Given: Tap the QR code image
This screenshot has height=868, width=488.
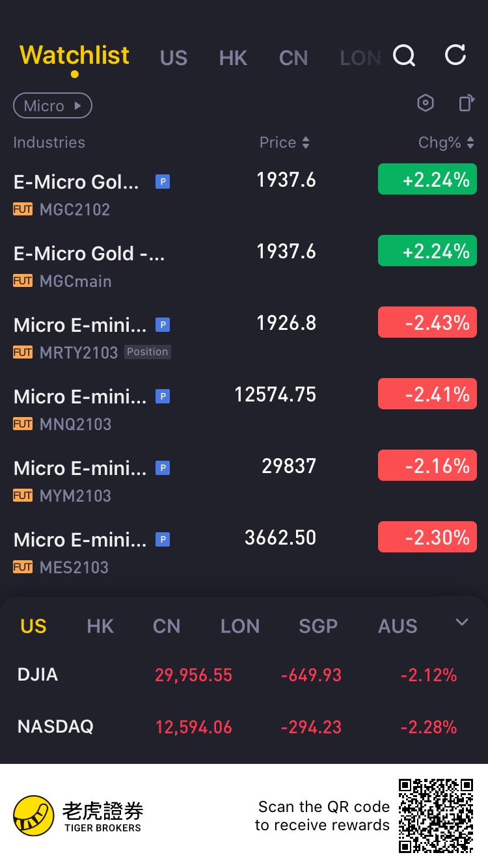Looking at the screenshot, I should click(x=436, y=815).
